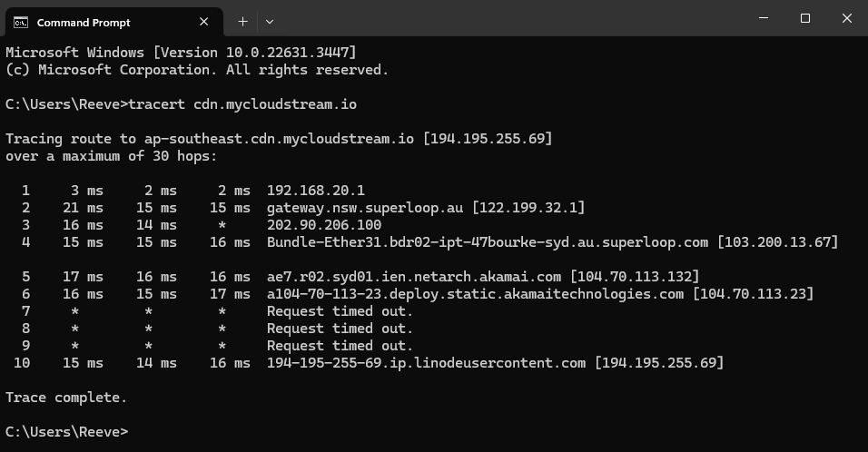Screen dimensions: 868x452
Task: Click the Trace complete message
Action: point(66,398)
